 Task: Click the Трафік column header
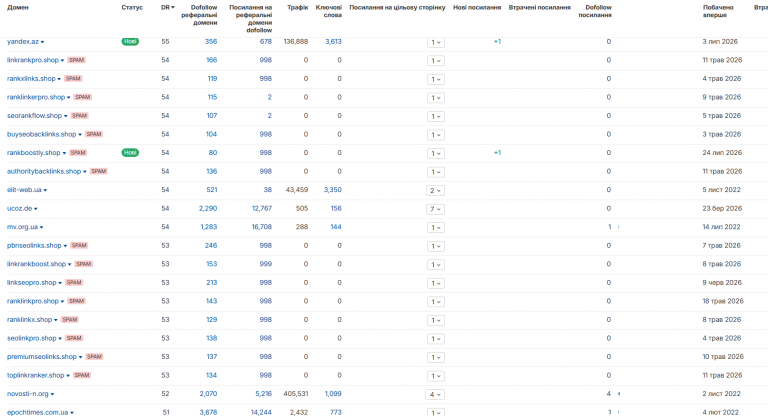[x=298, y=7]
